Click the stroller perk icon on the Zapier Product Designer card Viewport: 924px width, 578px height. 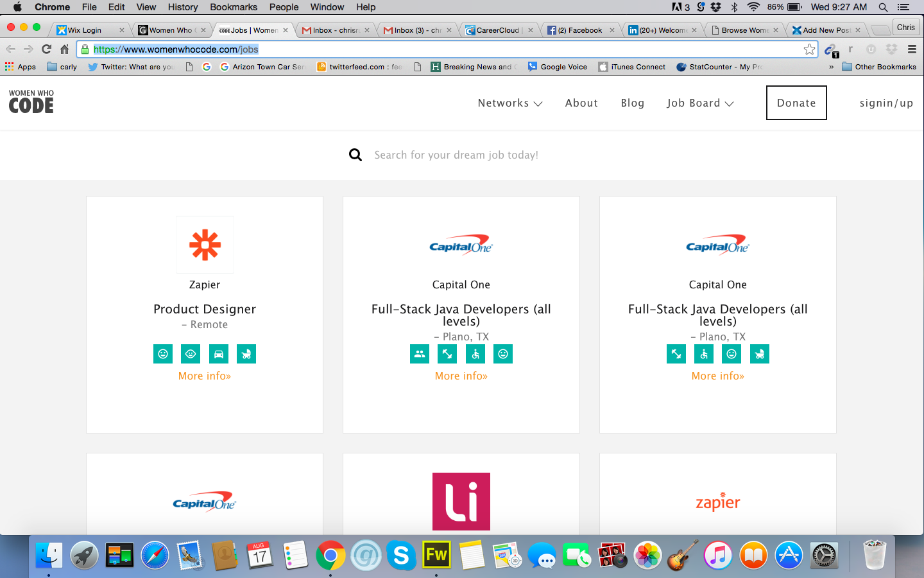[246, 354]
